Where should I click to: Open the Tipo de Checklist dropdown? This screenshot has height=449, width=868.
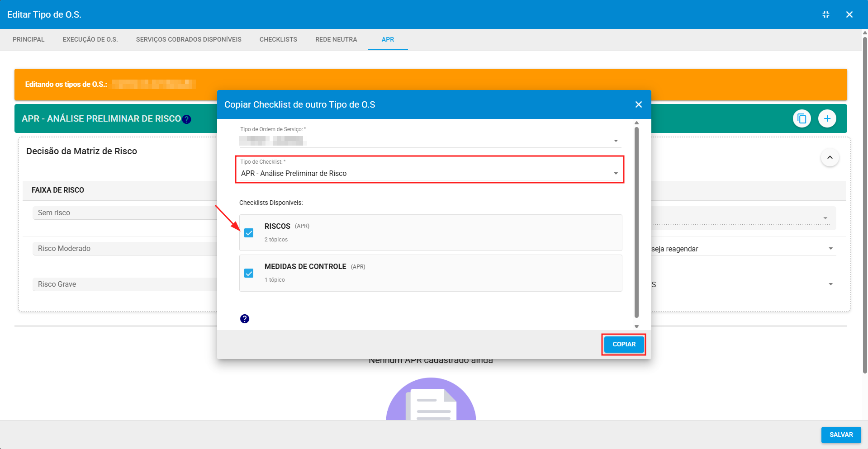point(615,174)
